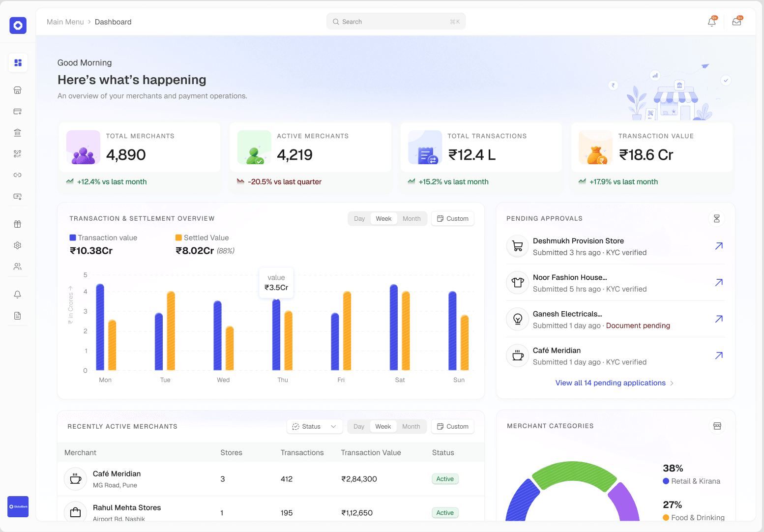
Task: Select Week tab in Transaction Overview
Action: pos(383,219)
